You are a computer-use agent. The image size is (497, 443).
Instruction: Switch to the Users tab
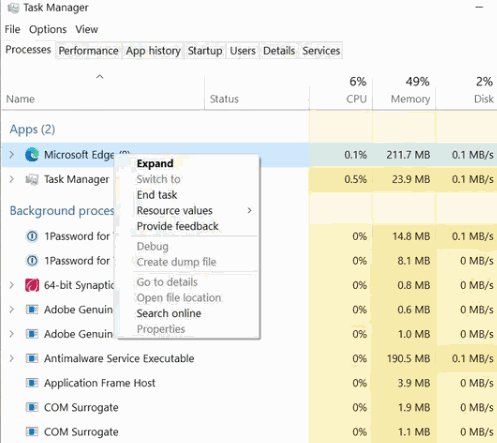[x=243, y=51]
